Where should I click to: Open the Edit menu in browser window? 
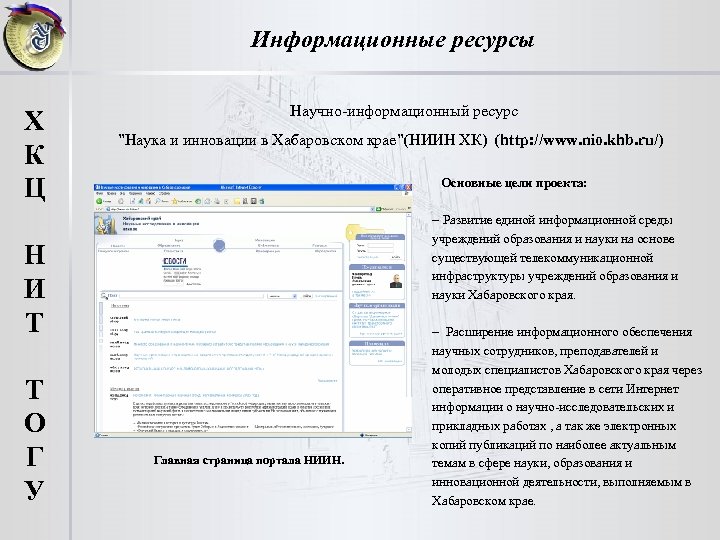tap(112, 193)
